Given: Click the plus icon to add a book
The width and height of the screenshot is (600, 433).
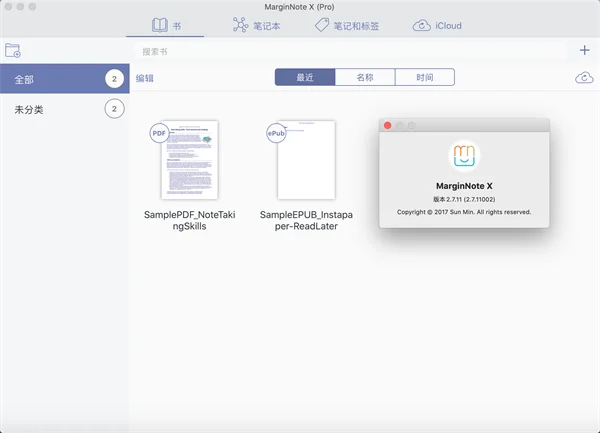Looking at the screenshot, I should pos(584,50).
